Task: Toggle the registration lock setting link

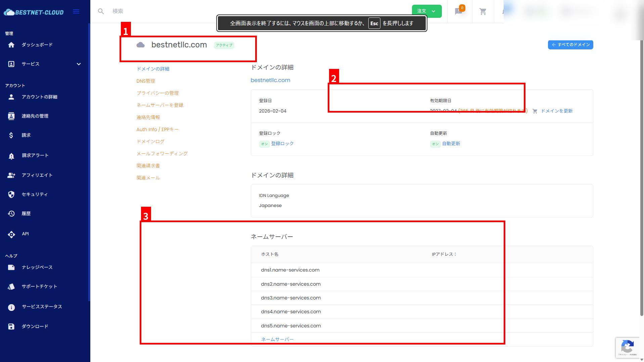Action: click(x=282, y=144)
